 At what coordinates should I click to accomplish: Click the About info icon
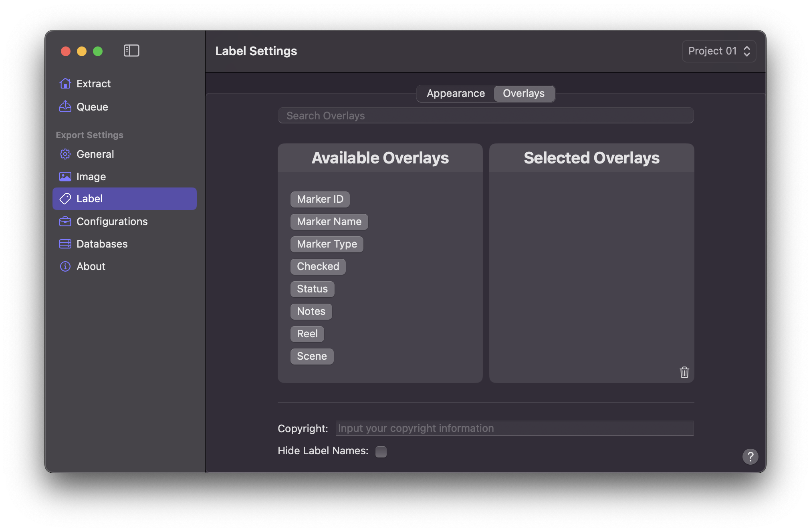65,266
